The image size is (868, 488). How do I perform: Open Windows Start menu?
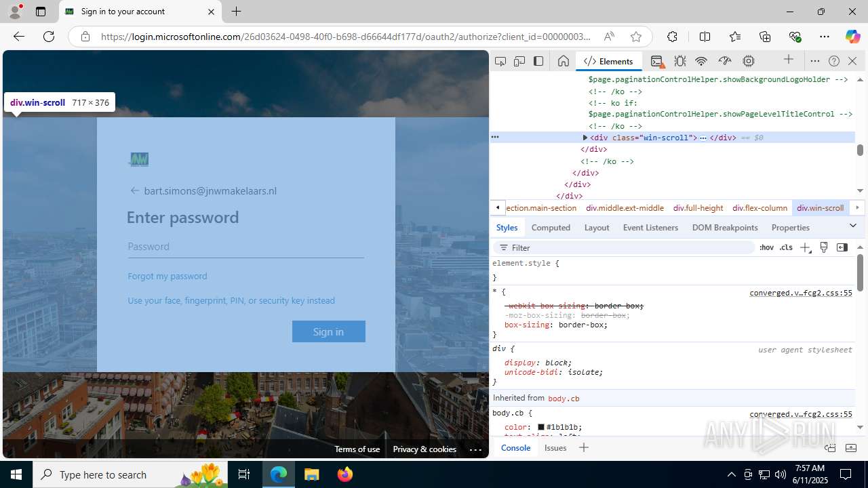(x=16, y=474)
